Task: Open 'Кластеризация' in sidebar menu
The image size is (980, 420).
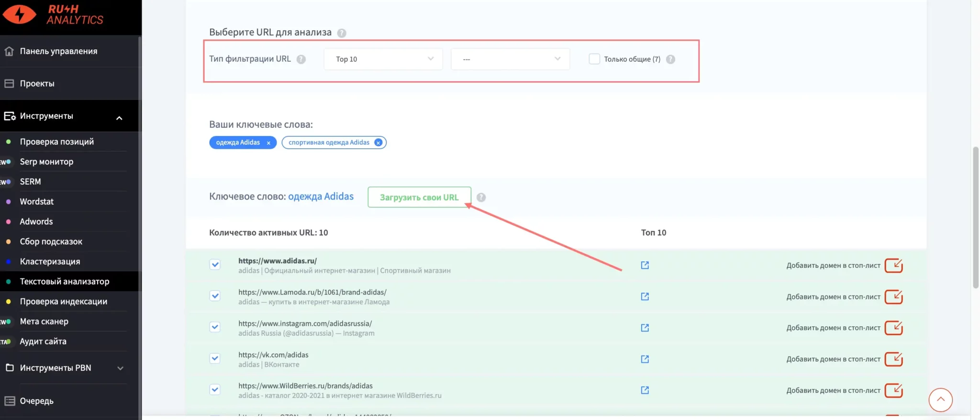Action: 50,262
